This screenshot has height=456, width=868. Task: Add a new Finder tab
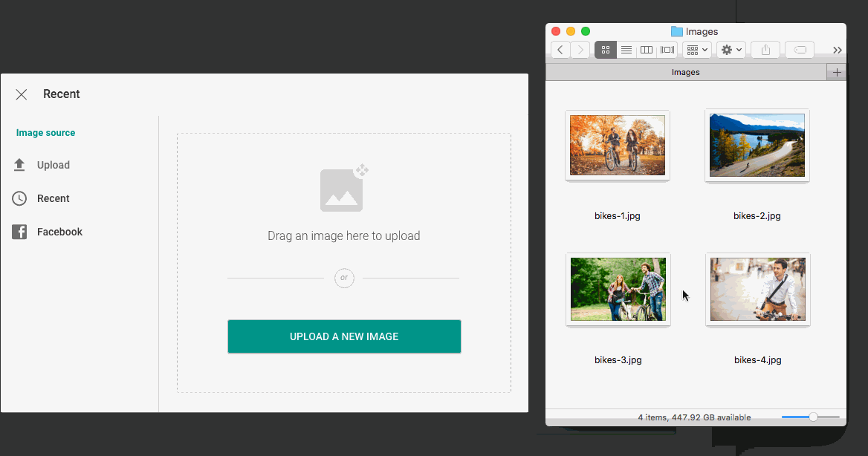pos(837,72)
